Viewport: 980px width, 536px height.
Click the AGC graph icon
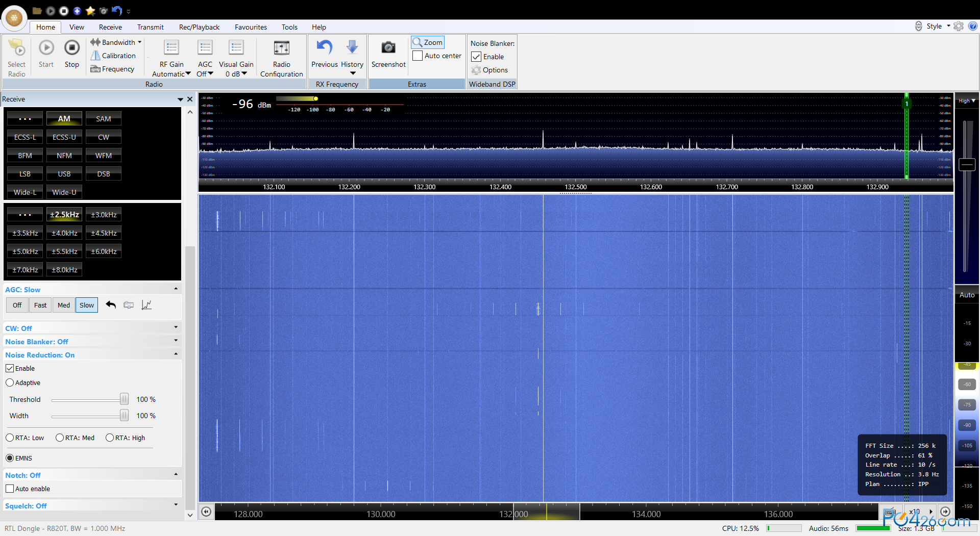tap(146, 305)
